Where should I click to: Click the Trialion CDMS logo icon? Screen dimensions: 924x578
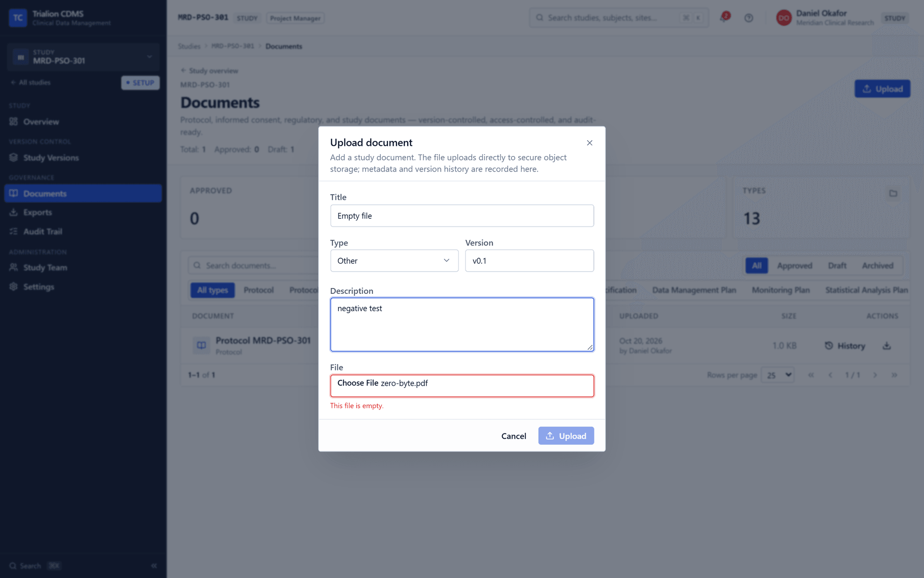click(18, 18)
